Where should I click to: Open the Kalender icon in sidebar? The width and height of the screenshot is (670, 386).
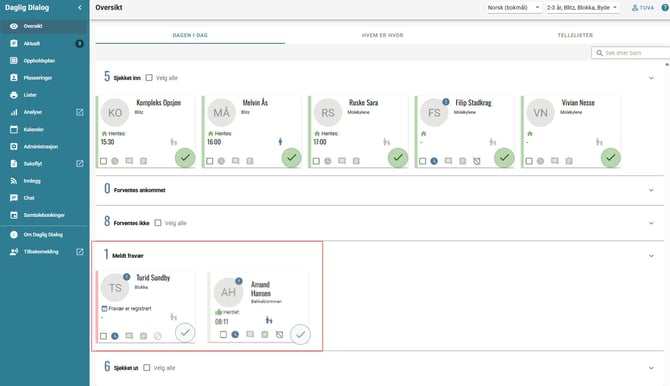14,129
